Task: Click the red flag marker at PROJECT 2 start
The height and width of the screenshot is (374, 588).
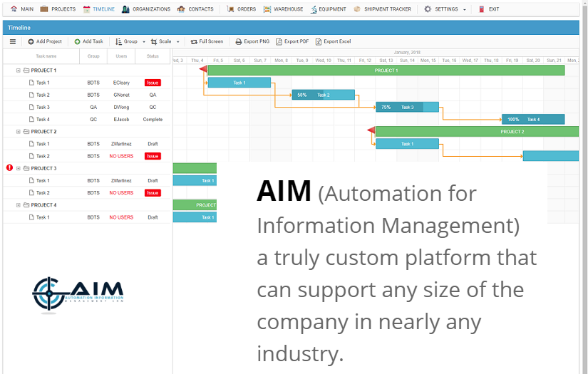Action: pos(371,130)
